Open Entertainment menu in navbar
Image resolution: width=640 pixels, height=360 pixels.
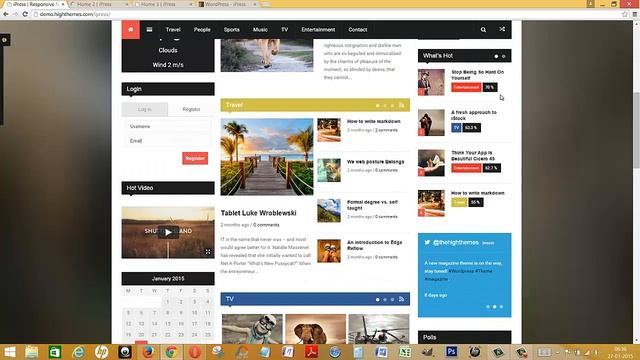(x=318, y=29)
